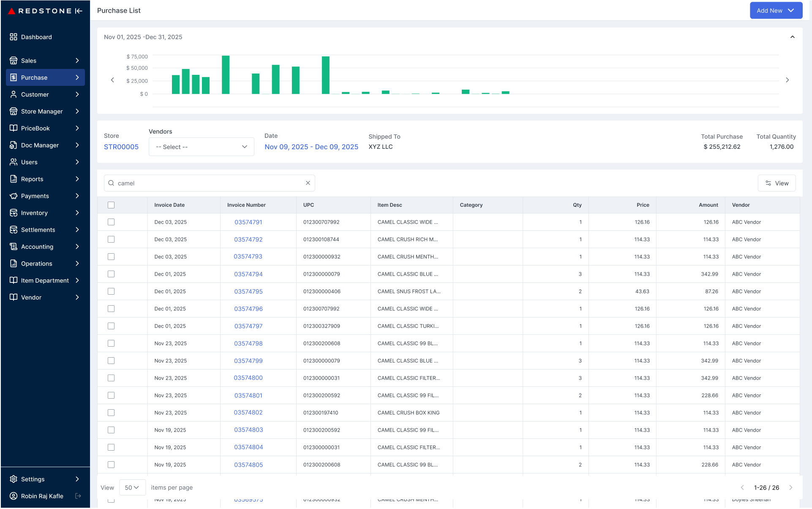Open the Vendors select dropdown
The image size is (812, 509).
click(201, 147)
